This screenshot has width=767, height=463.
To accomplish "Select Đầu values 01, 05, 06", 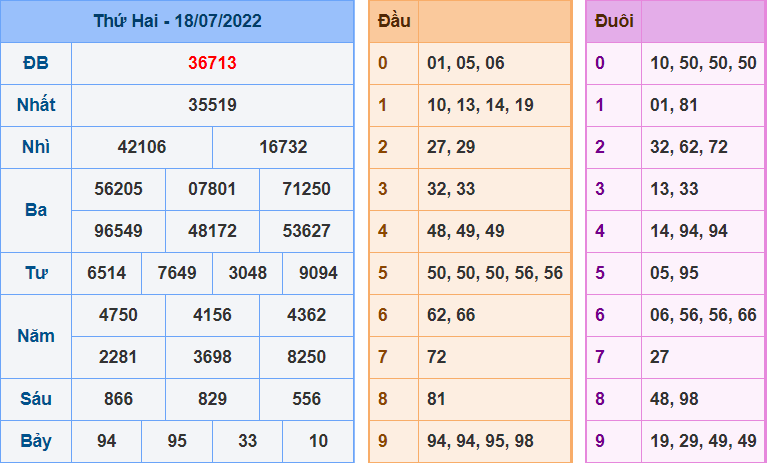I will coord(466,63).
